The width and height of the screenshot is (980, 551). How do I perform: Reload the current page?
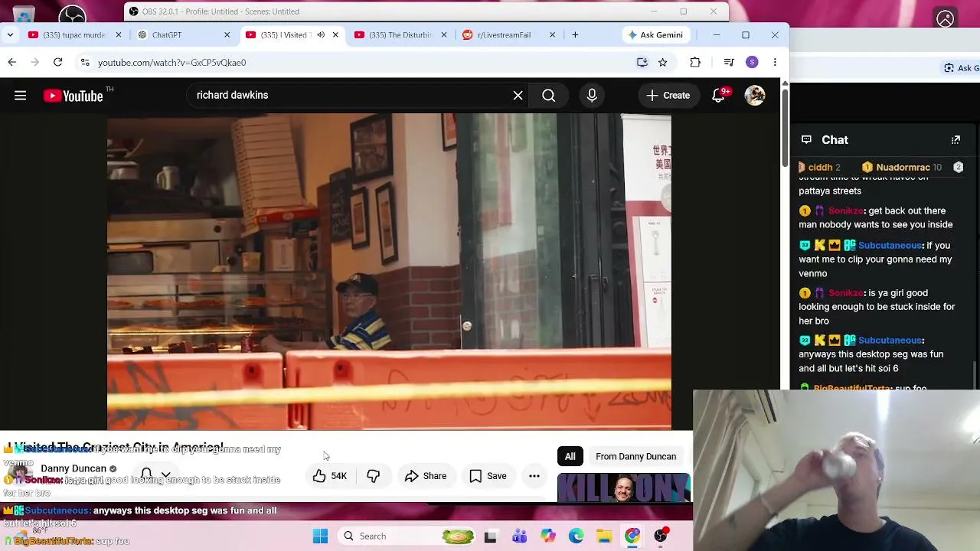[58, 63]
